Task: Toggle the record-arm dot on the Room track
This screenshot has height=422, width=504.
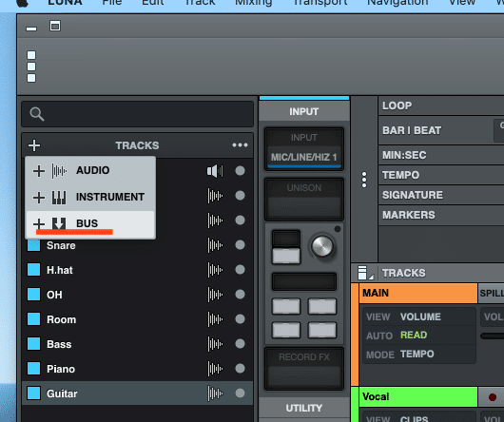Action: coord(240,319)
